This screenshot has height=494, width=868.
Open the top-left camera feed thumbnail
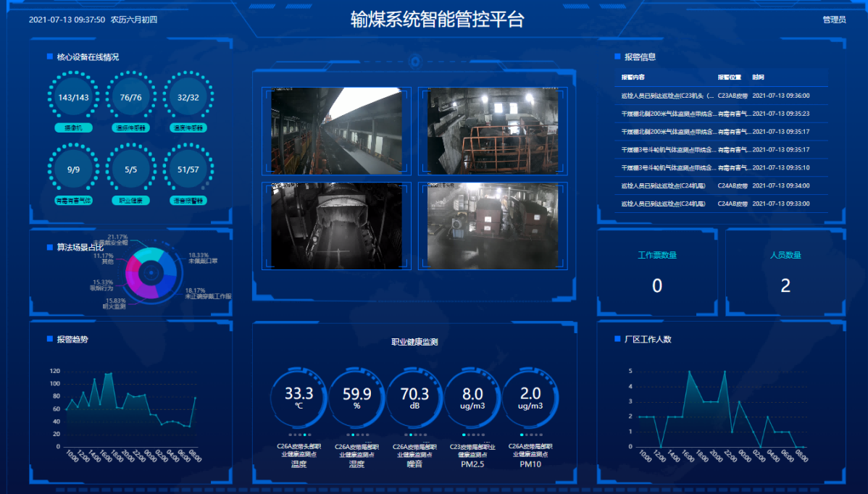[336, 131]
